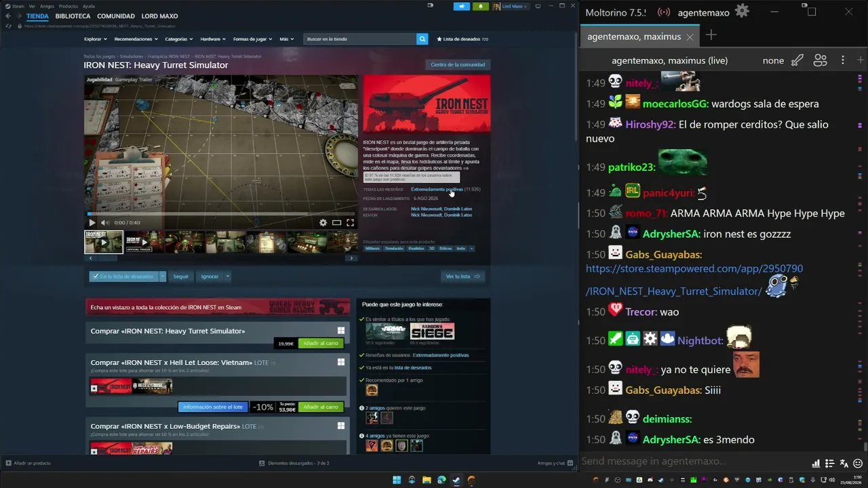Expand the Categorías menu
868x488 pixels.
(179, 39)
